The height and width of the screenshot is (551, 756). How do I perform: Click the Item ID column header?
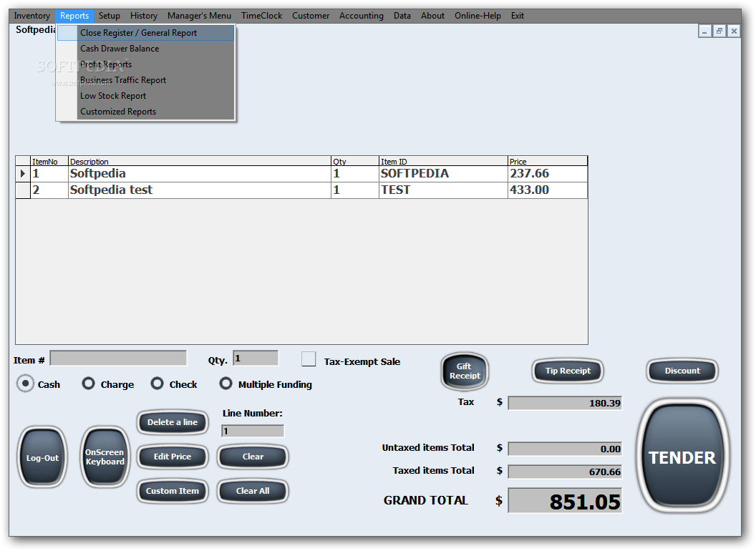[x=443, y=161]
